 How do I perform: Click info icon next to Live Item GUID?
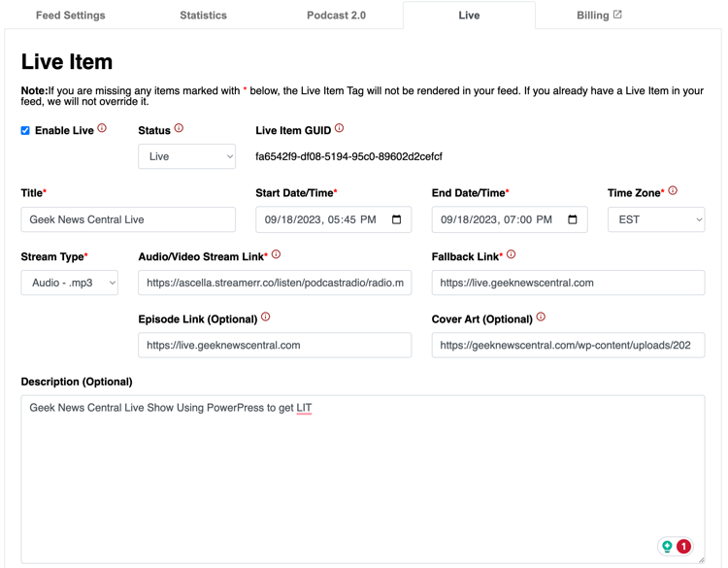[340, 128]
